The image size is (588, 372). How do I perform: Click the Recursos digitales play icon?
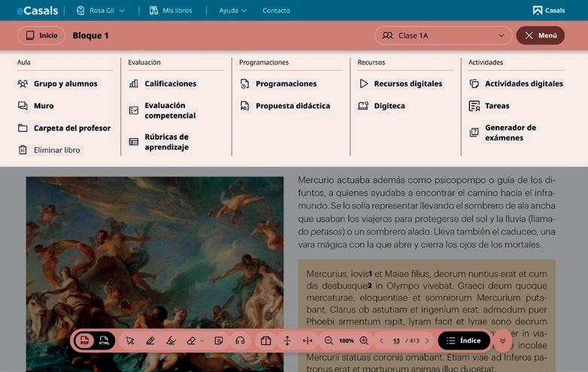tap(363, 83)
